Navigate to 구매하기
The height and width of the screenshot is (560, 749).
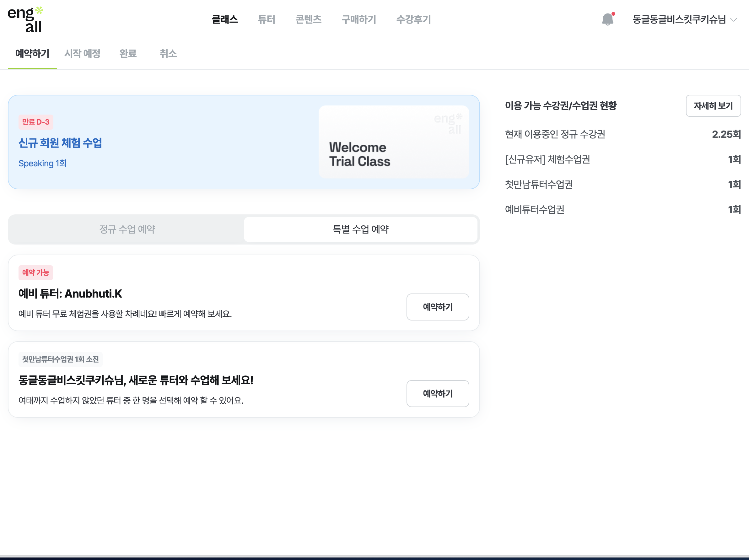[358, 19]
